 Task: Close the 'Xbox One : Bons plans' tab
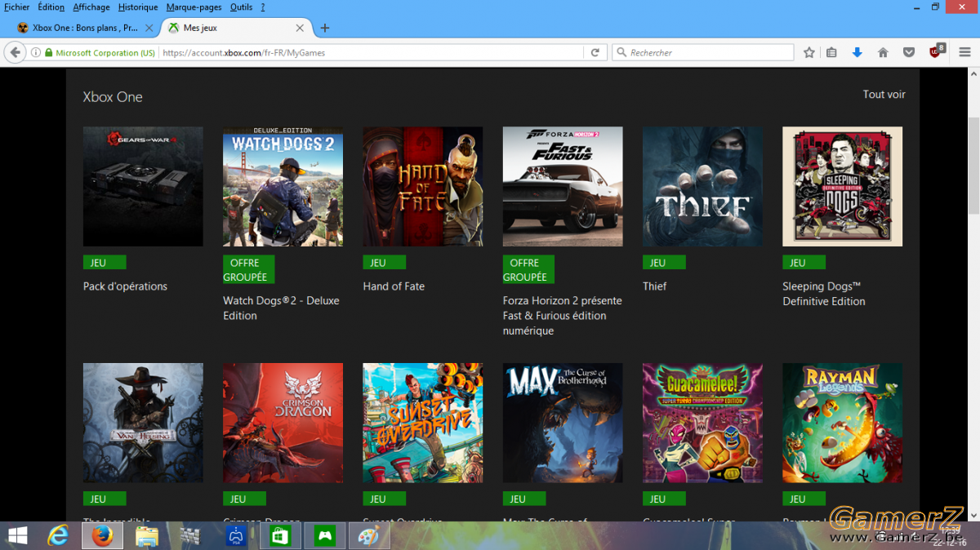point(149,28)
